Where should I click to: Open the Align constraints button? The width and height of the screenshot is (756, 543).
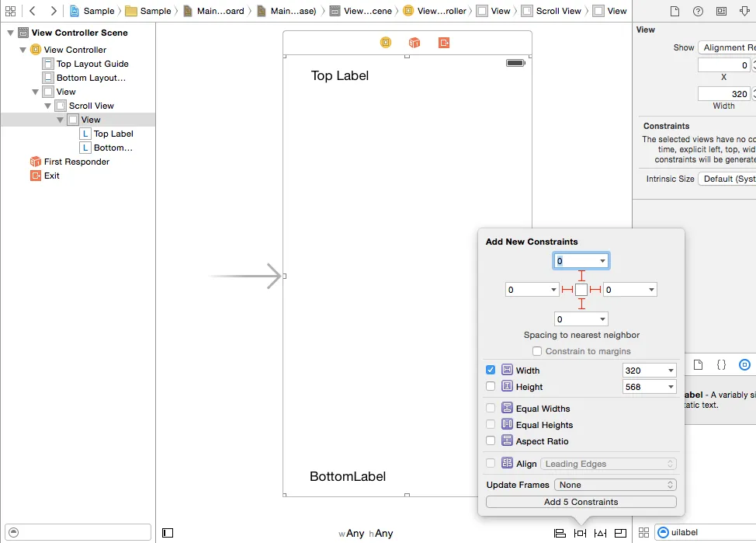pos(560,533)
